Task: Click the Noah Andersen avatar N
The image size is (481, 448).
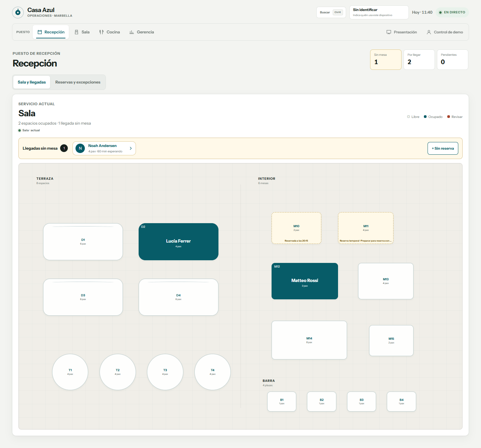Action: [80, 148]
